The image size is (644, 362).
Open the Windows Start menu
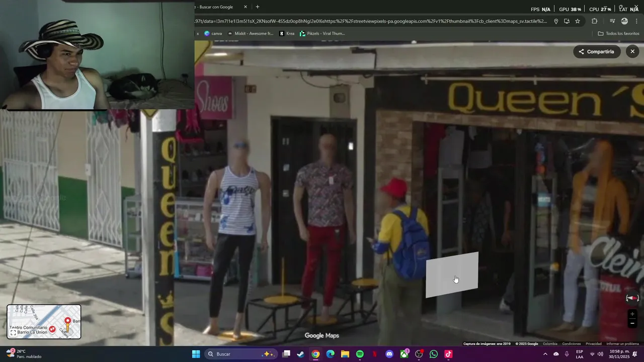[x=196, y=354]
